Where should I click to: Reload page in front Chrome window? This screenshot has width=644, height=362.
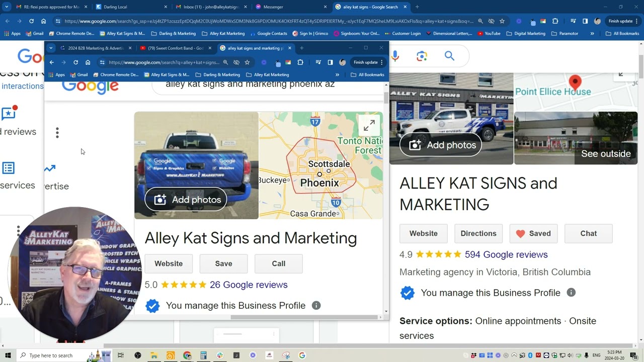75,62
